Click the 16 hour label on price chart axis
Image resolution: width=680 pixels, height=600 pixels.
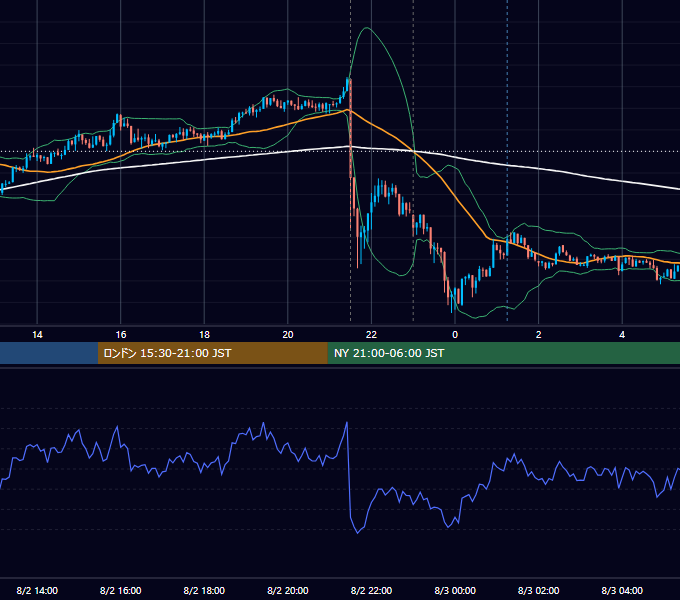point(121,335)
